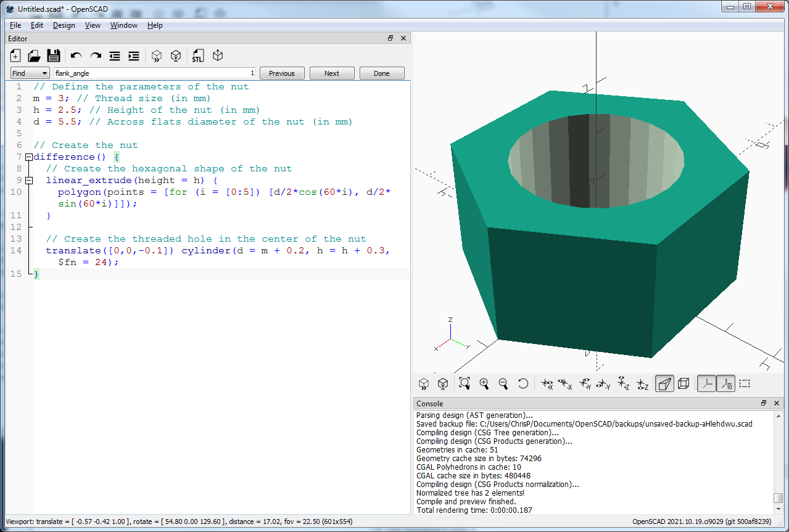Click the Done button in find bar
The width and height of the screenshot is (789, 532).
click(382, 73)
